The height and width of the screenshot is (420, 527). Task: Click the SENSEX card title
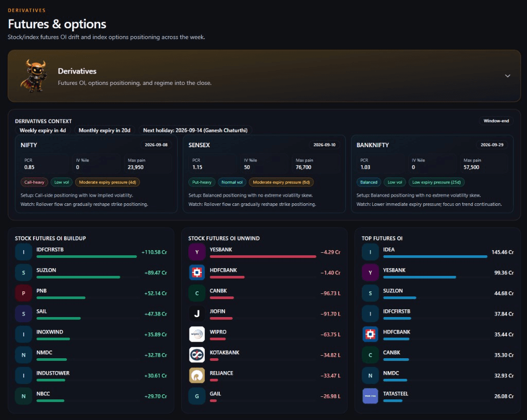click(199, 145)
